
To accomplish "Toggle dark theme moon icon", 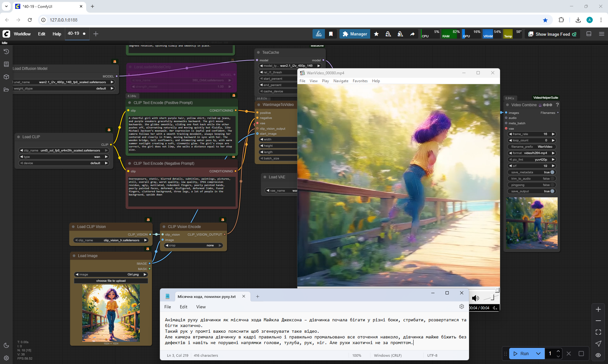I will pos(6,345).
